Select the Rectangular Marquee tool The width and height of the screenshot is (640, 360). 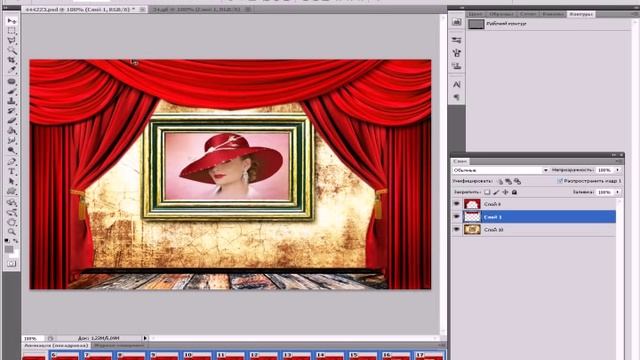click(x=12, y=31)
